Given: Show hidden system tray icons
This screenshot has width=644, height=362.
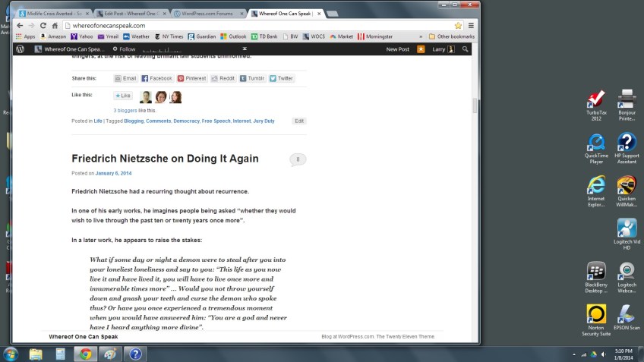Looking at the screenshot, I should tap(573, 354).
